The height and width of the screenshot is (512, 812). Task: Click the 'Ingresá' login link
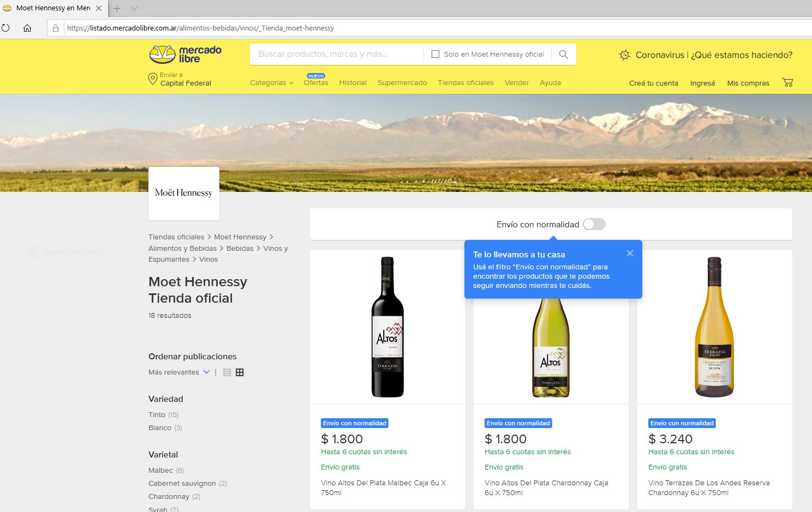702,83
